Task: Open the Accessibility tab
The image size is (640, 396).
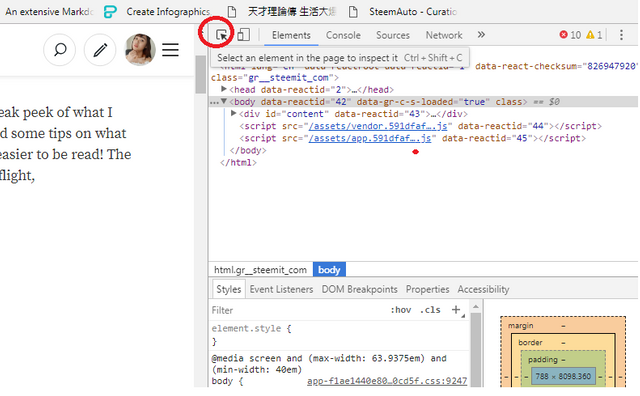Action: (x=483, y=289)
